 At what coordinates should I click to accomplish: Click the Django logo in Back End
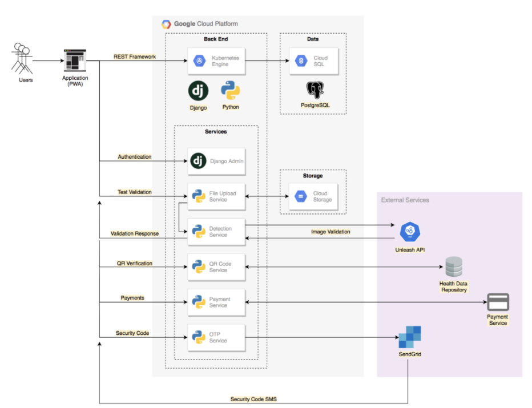click(198, 91)
